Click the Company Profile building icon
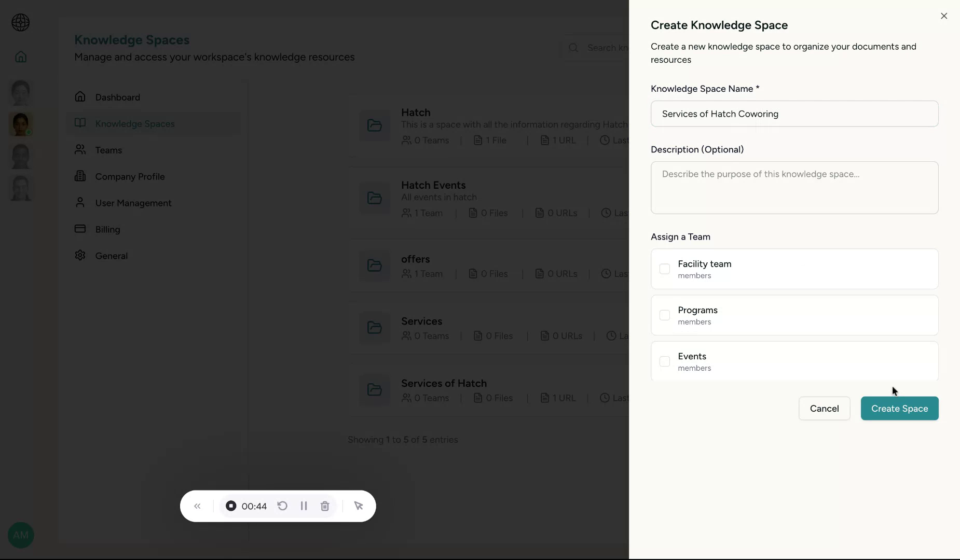Screen dimensions: 960x560 [81, 176]
